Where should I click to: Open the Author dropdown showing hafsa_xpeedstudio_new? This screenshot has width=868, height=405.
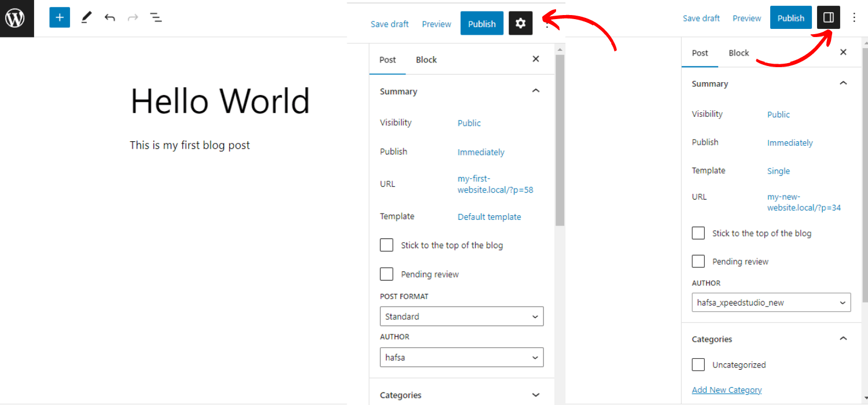(x=771, y=302)
